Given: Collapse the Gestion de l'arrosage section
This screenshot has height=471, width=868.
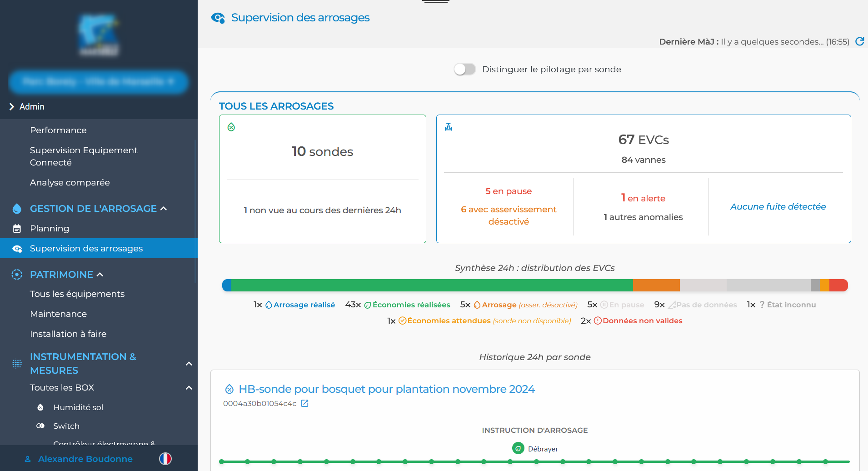Looking at the screenshot, I should 164,209.
